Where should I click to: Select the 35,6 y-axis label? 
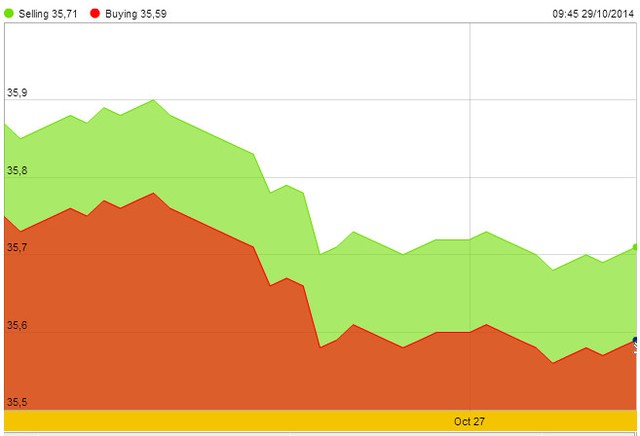[17, 326]
